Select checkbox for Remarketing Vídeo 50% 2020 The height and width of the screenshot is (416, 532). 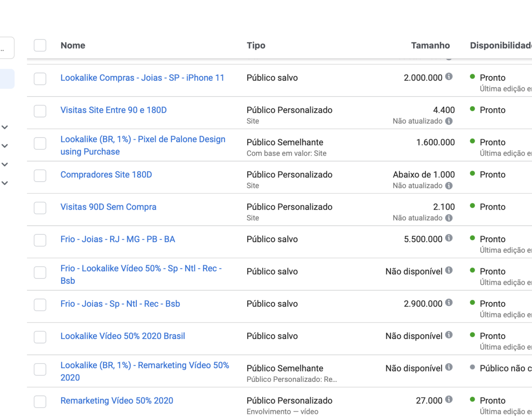pyautogui.click(x=40, y=401)
